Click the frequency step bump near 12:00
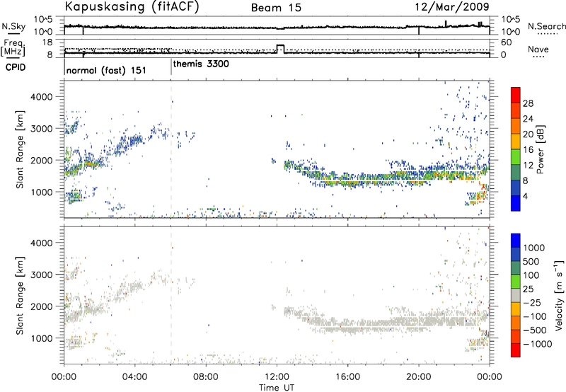 pyautogui.click(x=280, y=48)
